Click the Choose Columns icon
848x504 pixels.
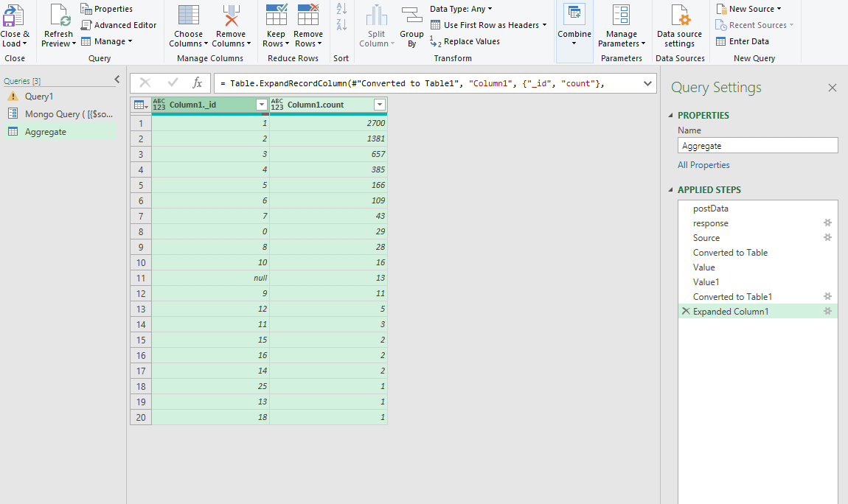point(188,15)
